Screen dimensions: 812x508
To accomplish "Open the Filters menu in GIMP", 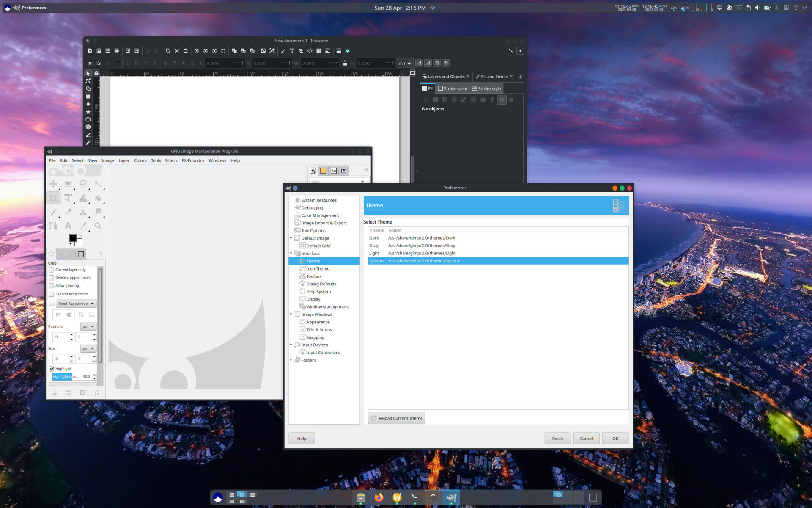I will tap(171, 160).
